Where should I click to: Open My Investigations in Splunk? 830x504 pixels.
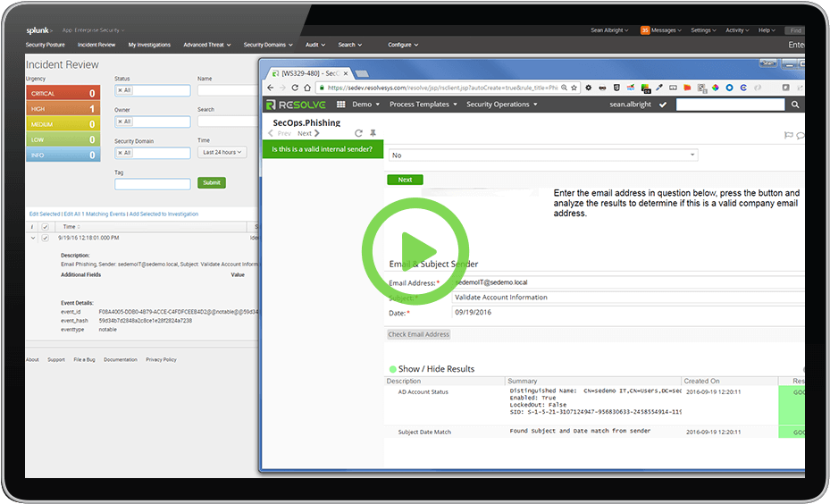pyautogui.click(x=149, y=45)
